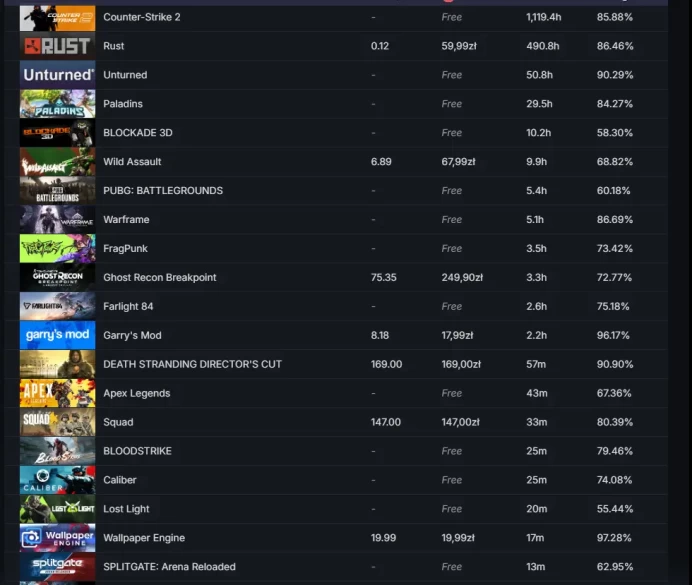Viewport: 692px width, 585px height.
Task: Open the PUBG: BATTLEGROUNDS title
Action: [x=163, y=191]
